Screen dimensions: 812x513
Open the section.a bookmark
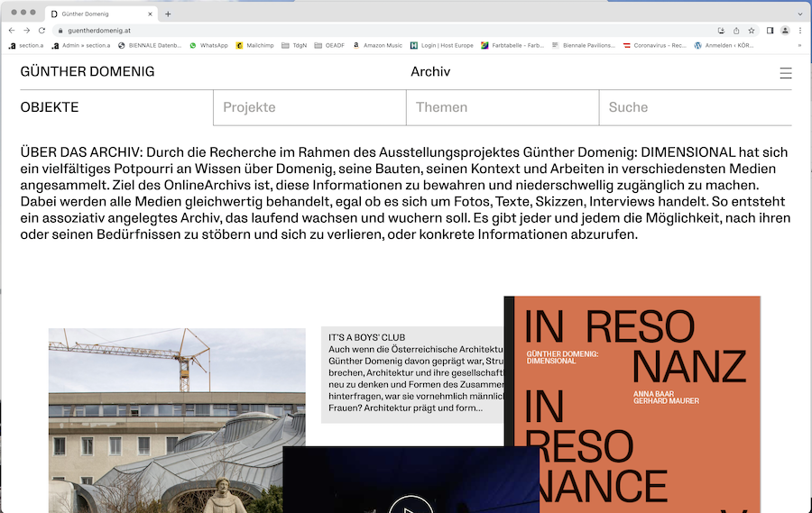(26, 46)
